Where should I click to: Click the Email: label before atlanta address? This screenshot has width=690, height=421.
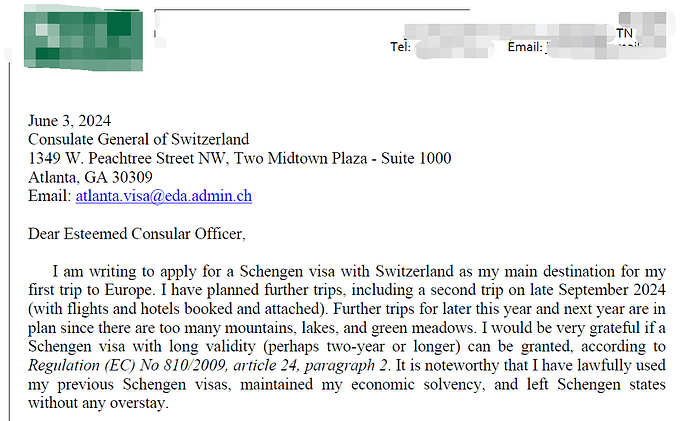coord(49,196)
